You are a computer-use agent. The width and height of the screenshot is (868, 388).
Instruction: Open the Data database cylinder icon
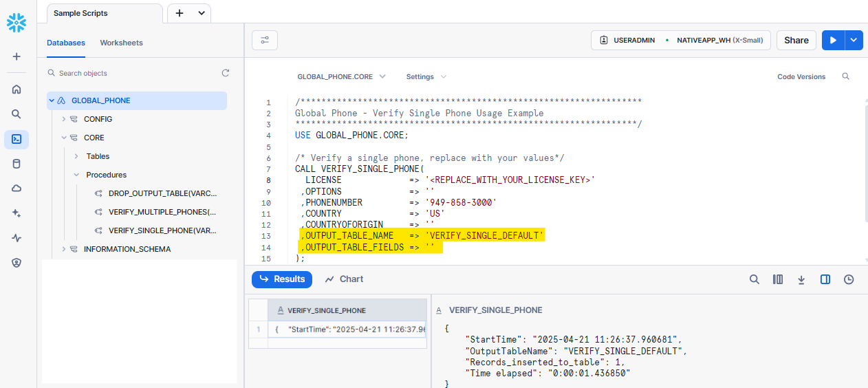point(17,164)
